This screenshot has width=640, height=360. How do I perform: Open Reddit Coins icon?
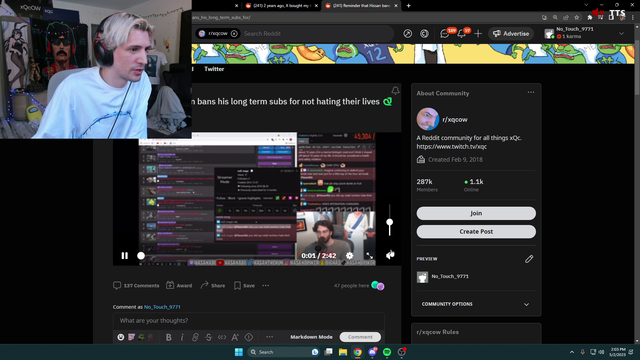click(x=424, y=33)
